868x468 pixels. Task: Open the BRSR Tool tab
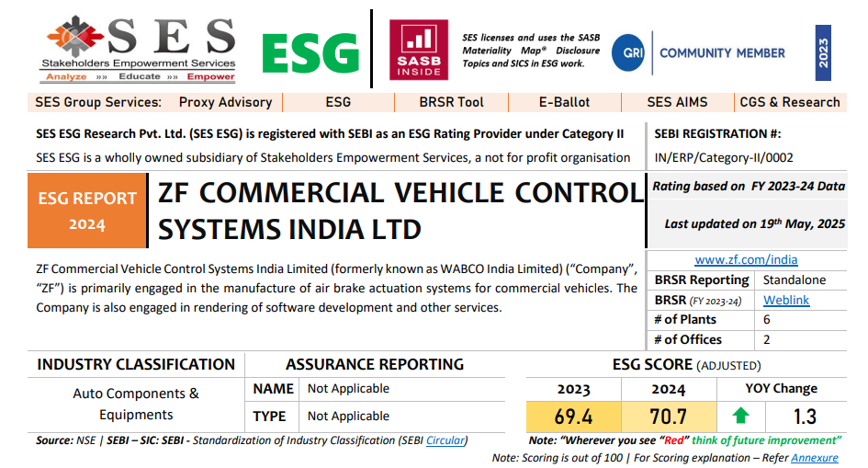click(451, 102)
